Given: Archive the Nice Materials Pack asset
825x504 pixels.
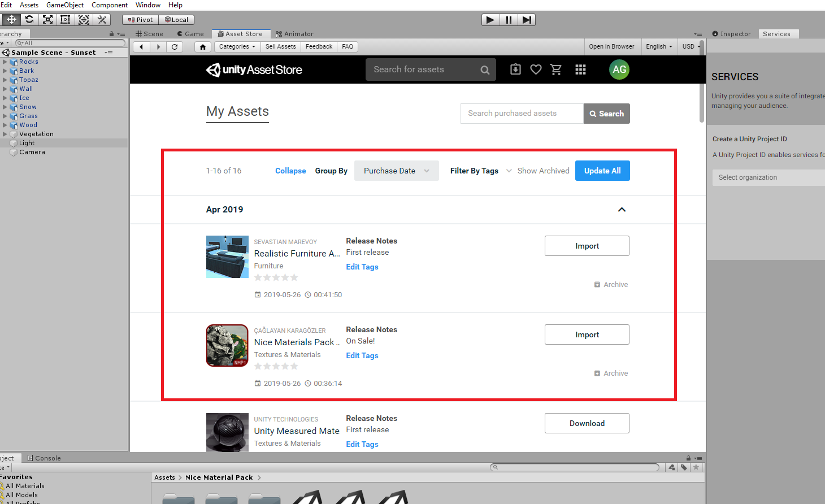Looking at the screenshot, I should tap(611, 373).
